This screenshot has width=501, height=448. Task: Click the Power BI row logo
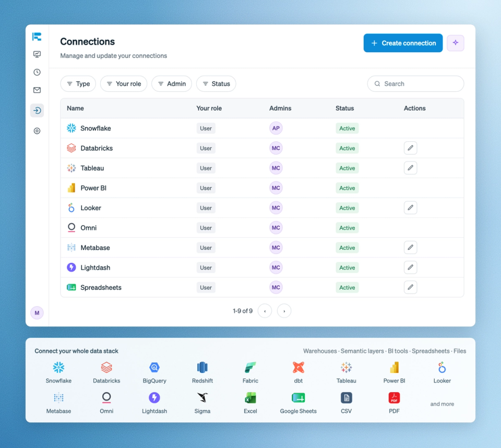pyautogui.click(x=71, y=188)
